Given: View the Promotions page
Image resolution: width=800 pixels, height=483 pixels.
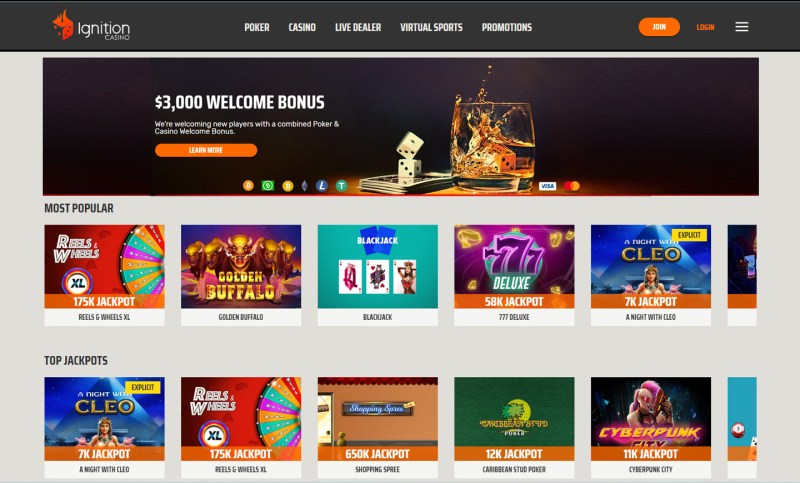Looking at the screenshot, I should [507, 28].
